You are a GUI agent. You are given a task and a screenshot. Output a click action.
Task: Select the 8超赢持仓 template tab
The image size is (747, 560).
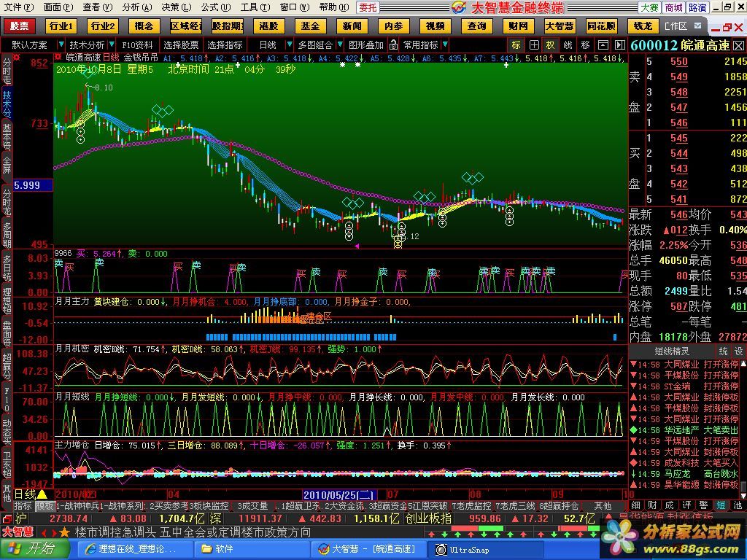tap(559, 506)
